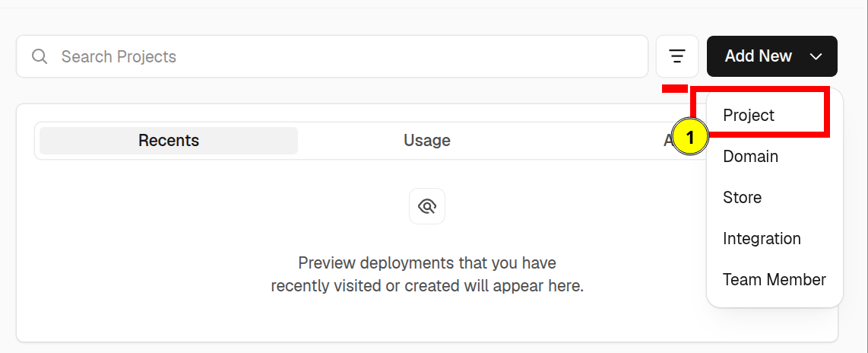Click the 'Preview deployments that you have' text
Screen dimensions: 868x353
tap(427, 262)
